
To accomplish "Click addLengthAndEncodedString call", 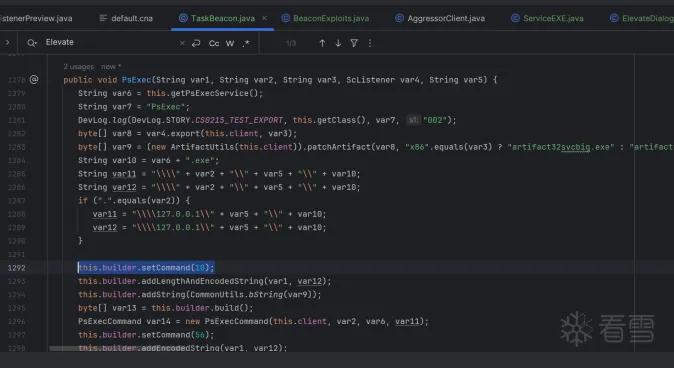I will 202,281.
